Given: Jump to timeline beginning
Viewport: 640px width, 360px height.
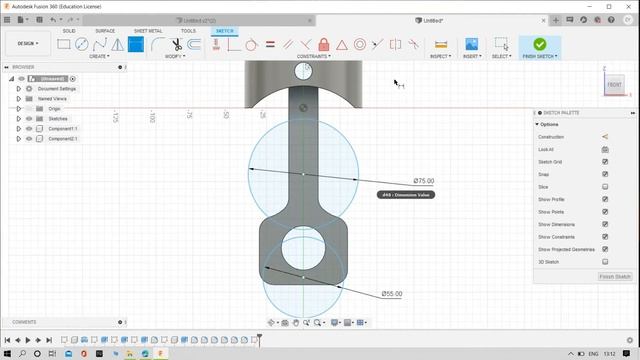Looking at the screenshot, I should coord(7,340).
